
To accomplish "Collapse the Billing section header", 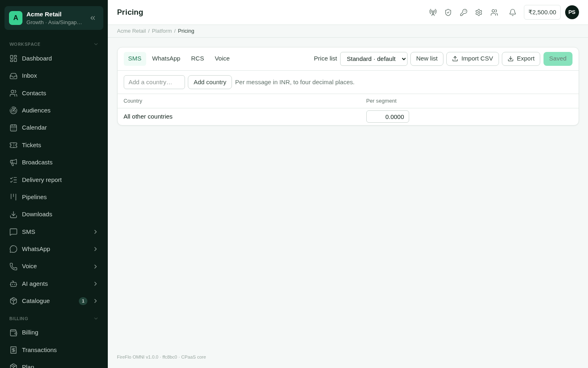I will click(54, 319).
